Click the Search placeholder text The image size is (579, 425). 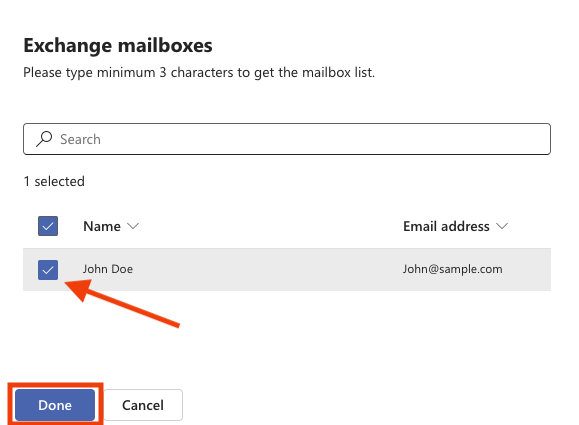[80, 139]
